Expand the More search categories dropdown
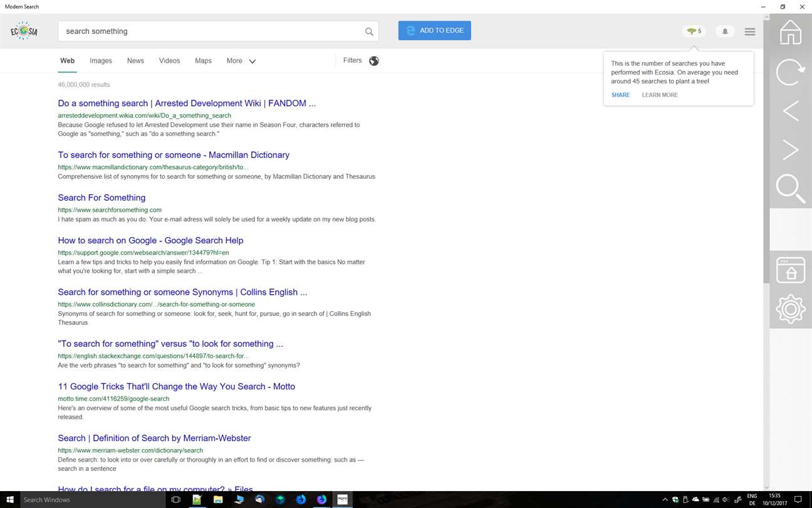The height and width of the screenshot is (508, 812). [x=241, y=61]
